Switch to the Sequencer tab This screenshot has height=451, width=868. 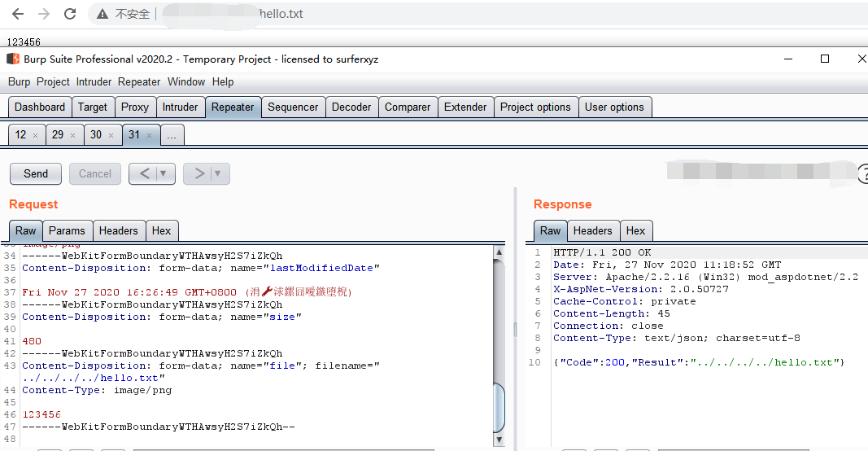coord(293,107)
